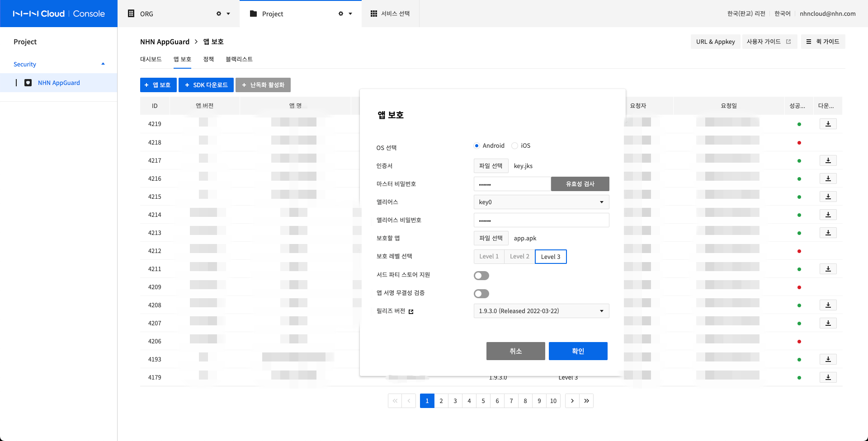
Task: Select NHN AppGuard in sidebar
Action: click(x=59, y=83)
